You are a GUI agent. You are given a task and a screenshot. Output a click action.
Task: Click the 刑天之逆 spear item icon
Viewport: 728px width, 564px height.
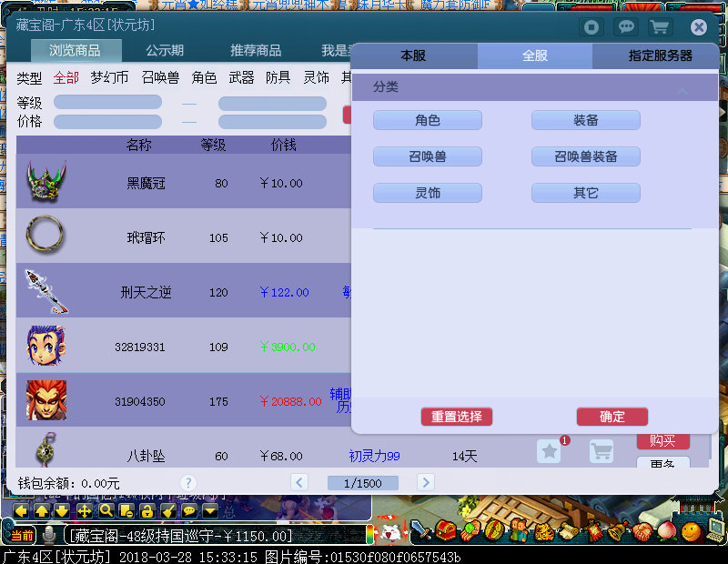(46, 291)
